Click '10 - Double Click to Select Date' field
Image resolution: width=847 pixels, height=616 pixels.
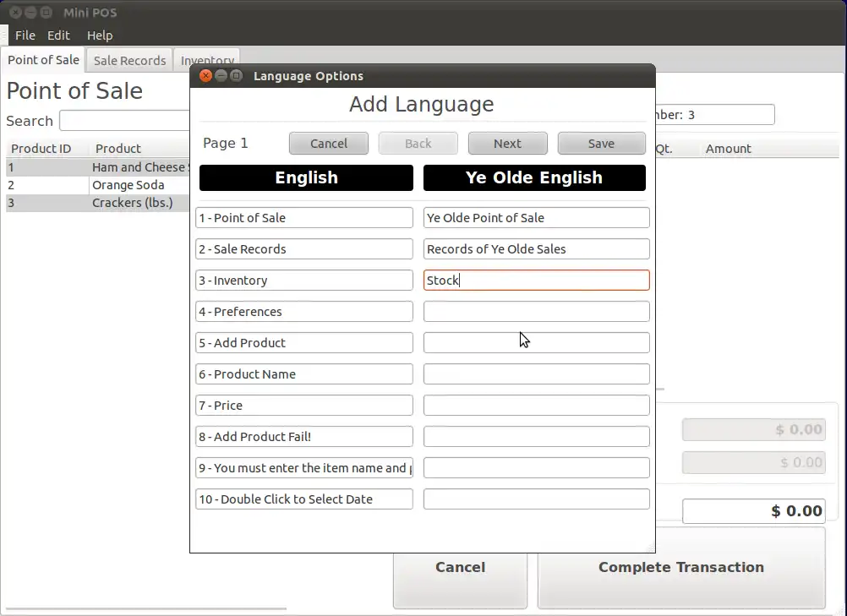[x=304, y=499]
